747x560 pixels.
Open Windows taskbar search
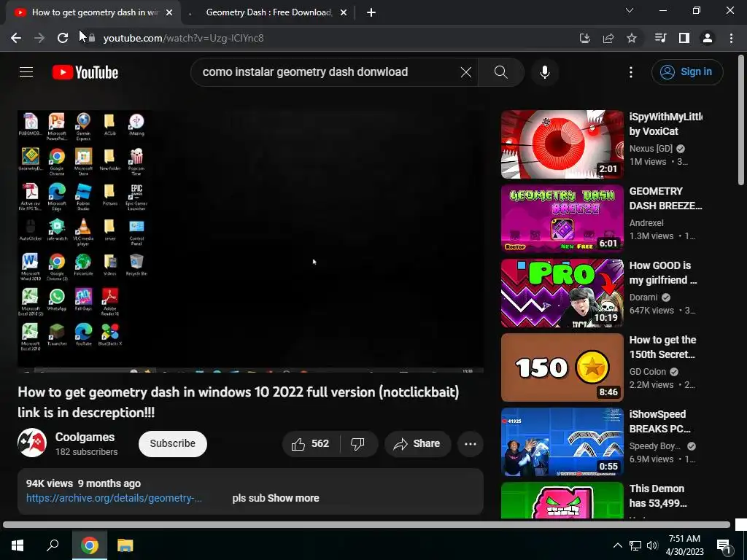53,545
